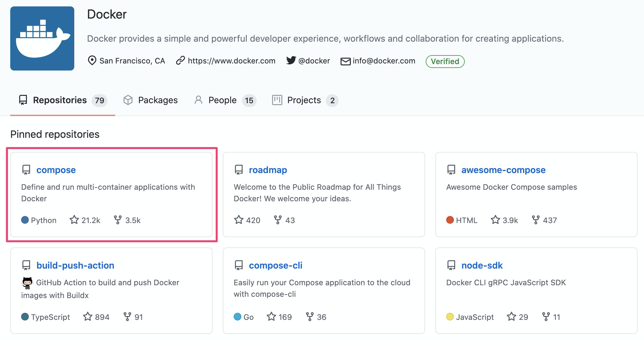The width and height of the screenshot is (644, 341).
Task: Click the repo icon beside build-push-action
Action: pos(26,265)
